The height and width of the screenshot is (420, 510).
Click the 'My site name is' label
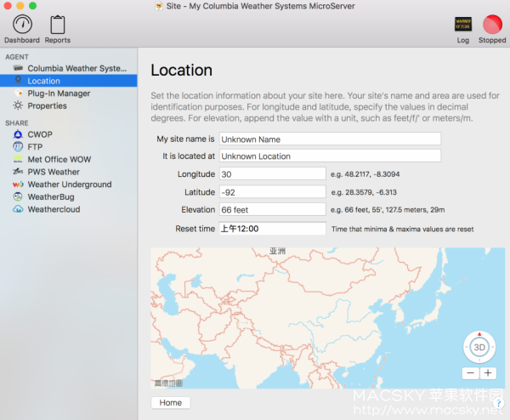click(185, 139)
